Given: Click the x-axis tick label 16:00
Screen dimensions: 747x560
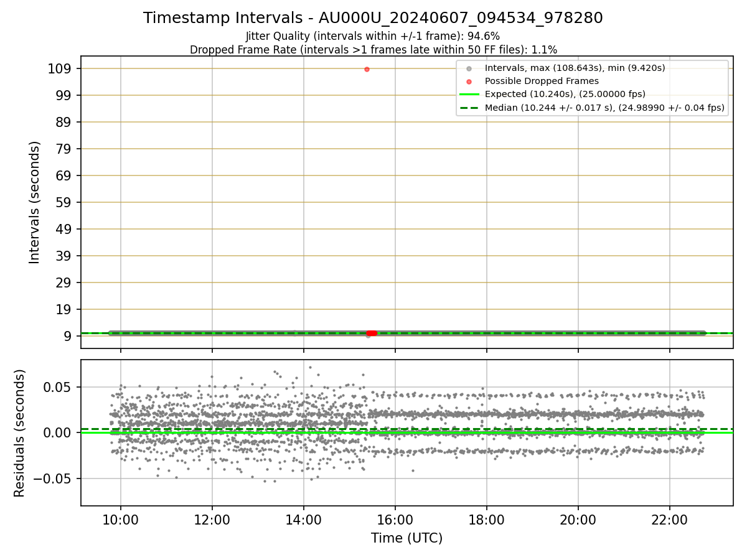Looking at the screenshot, I should point(395,519).
